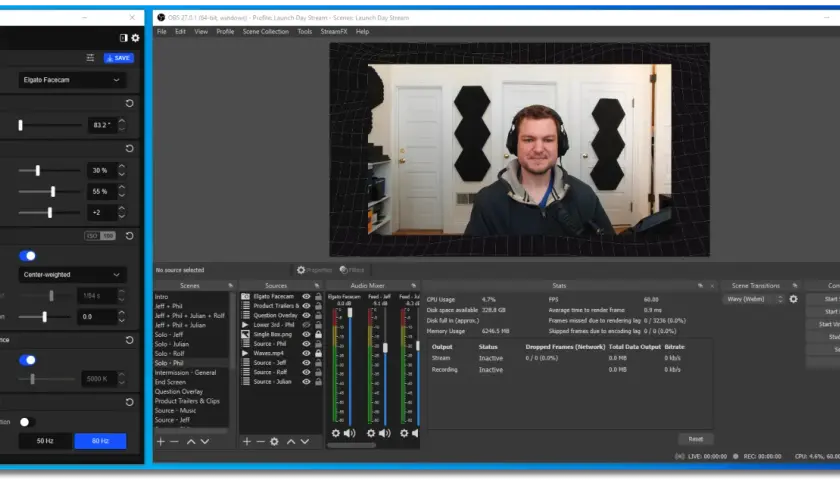Viewport: 840px width, 480px height.
Task: Add a new scene with Scenes plus icon
Action: tap(160, 441)
